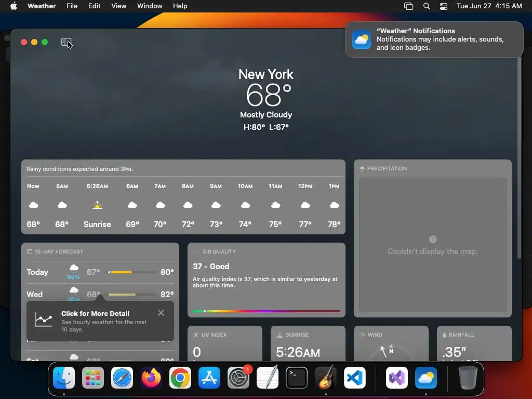Screen dimensions: 532x399
Task: Open the Apple menu
Action: pyautogui.click(x=14, y=6)
